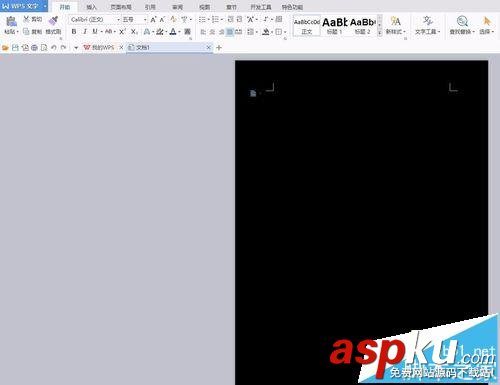Screen dimensions: 500x385
Task: Open the Select cursor tool
Action: coord(487,25)
